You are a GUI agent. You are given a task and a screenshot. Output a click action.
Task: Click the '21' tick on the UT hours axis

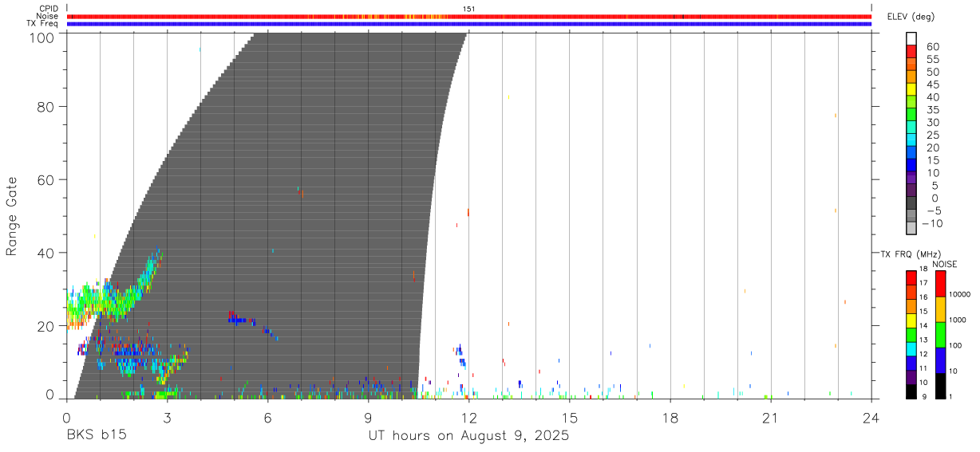771,417
